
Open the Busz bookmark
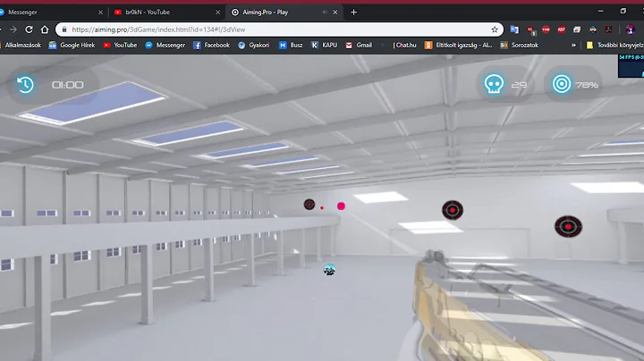click(x=291, y=45)
